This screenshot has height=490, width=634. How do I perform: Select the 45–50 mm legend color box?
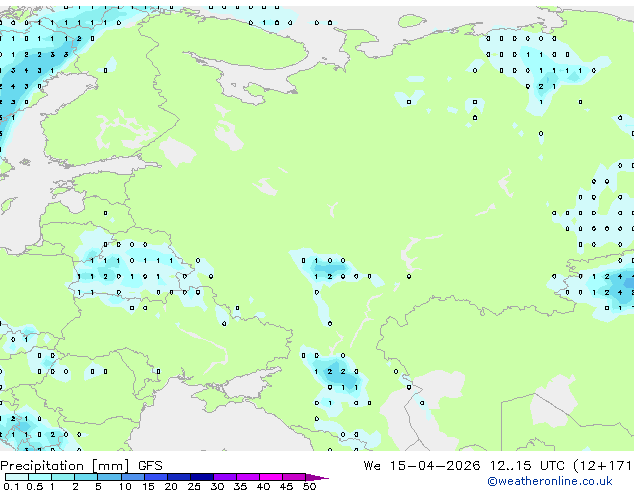point(294,477)
